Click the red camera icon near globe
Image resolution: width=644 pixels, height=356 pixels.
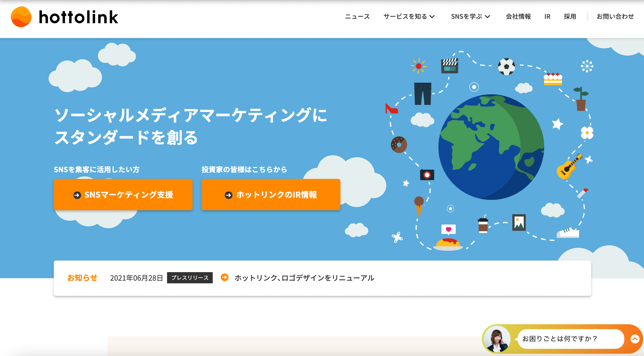[x=427, y=175]
